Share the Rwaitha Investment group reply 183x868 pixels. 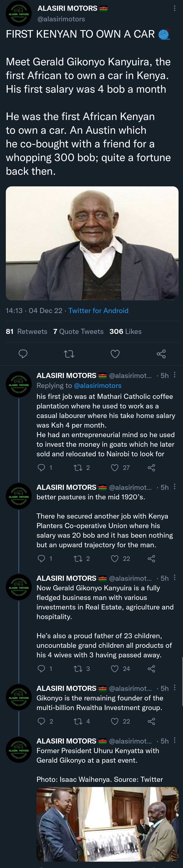151,721
